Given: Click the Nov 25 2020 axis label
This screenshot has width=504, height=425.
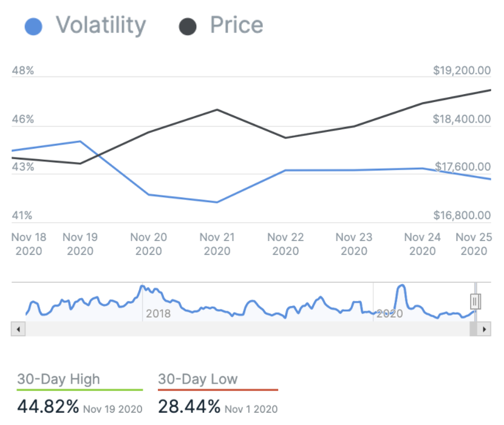Looking at the screenshot, I should (x=473, y=243).
